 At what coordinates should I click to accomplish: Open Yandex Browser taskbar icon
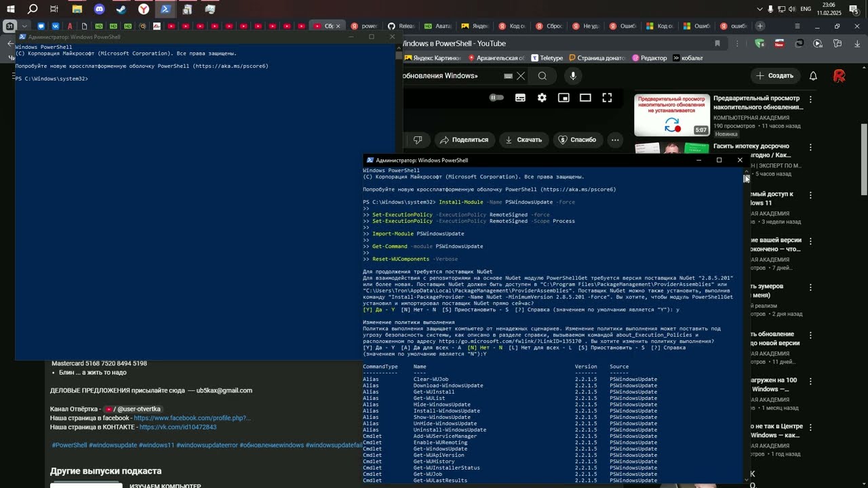144,9
